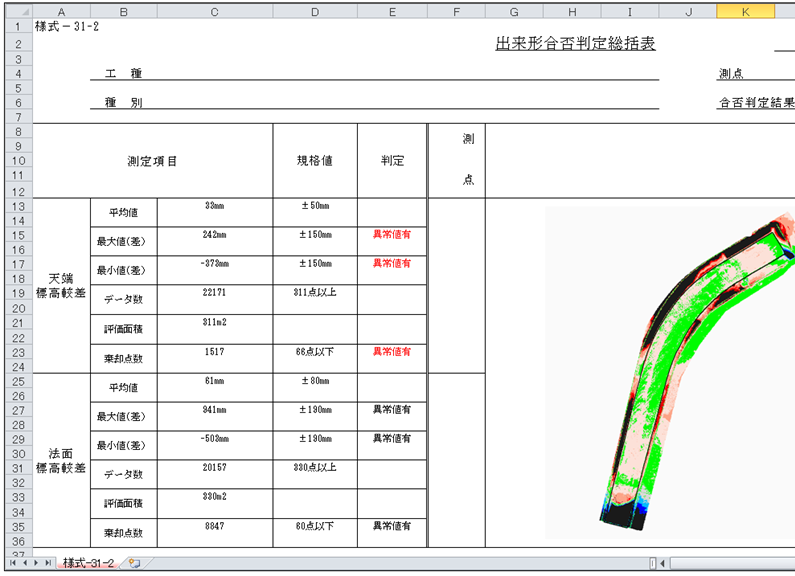Click the 22171 data count cell
Image resolution: width=795 pixels, height=576 pixels.
(215, 300)
